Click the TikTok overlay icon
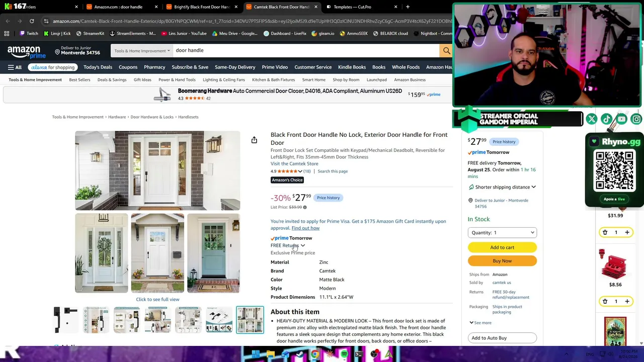Viewport: 644px width, 362px height. click(607, 119)
